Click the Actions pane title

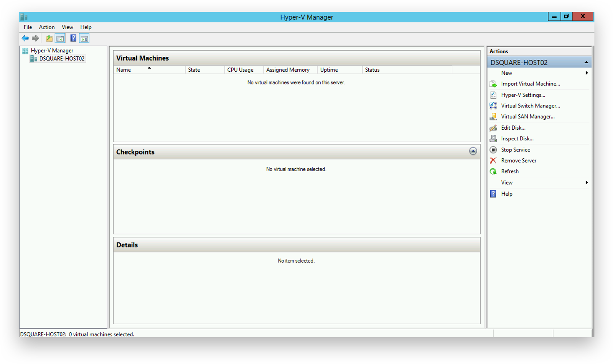pyautogui.click(x=499, y=51)
